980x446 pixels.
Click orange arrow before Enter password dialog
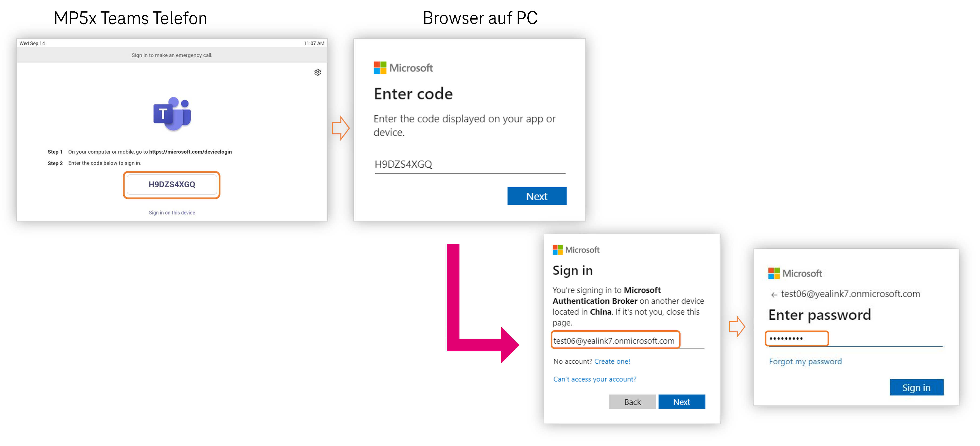tap(736, 327)
